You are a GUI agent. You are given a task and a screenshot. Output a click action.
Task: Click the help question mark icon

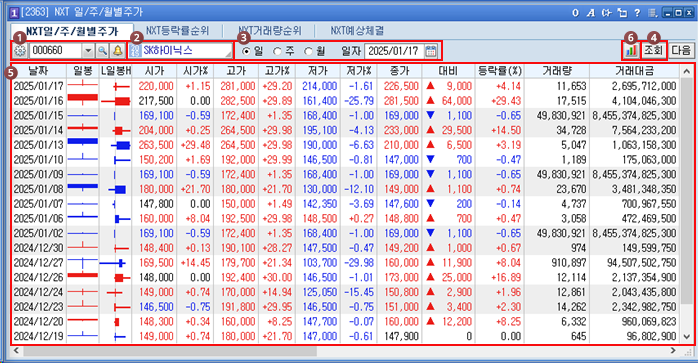[637, 12]
